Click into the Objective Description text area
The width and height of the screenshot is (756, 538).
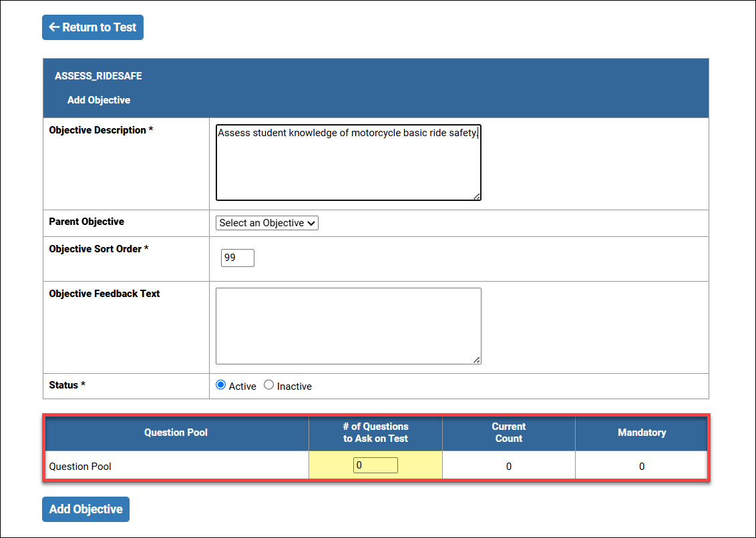(348, 162)
